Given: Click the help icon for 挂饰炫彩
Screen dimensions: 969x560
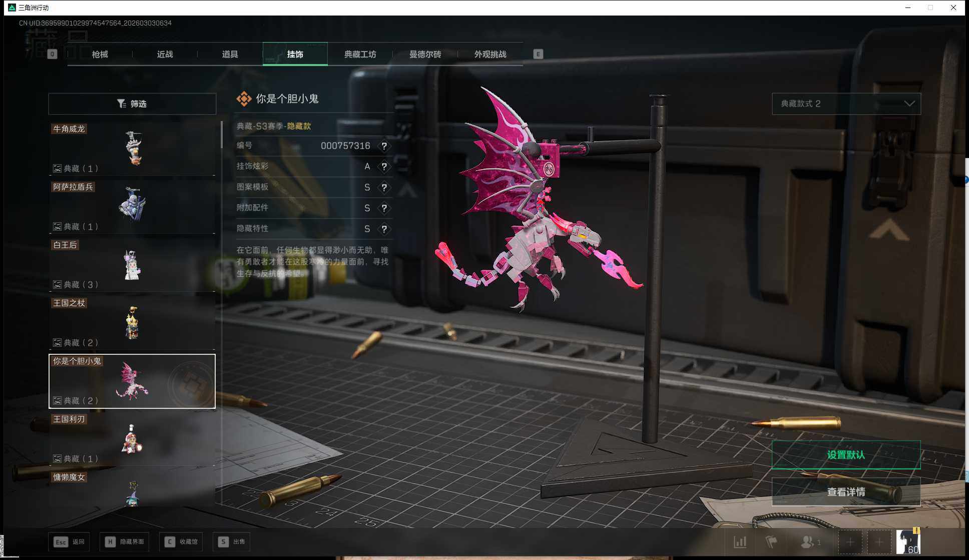Looking at the screenshot, I should click(384, 167).
